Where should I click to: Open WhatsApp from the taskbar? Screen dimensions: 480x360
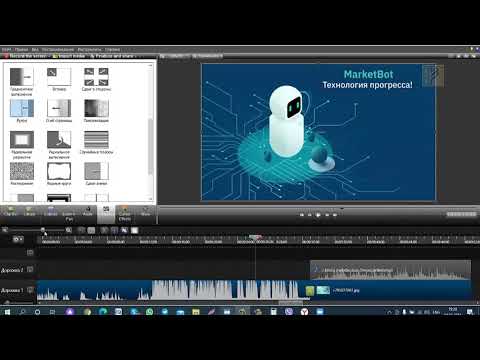coord(150,312)
